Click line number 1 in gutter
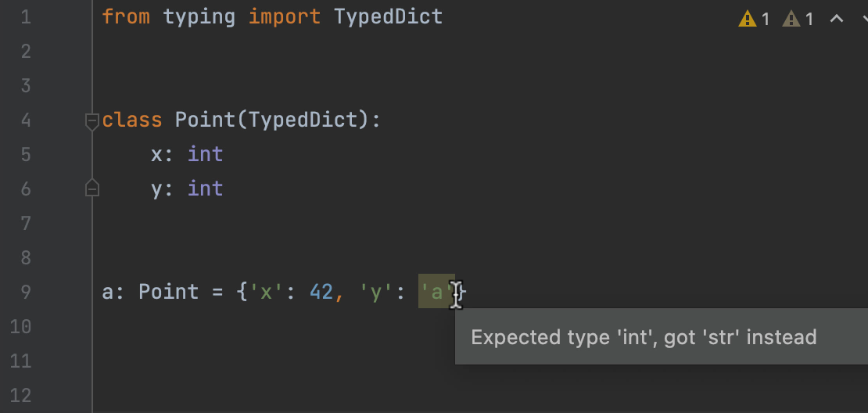 click(26, 16)
